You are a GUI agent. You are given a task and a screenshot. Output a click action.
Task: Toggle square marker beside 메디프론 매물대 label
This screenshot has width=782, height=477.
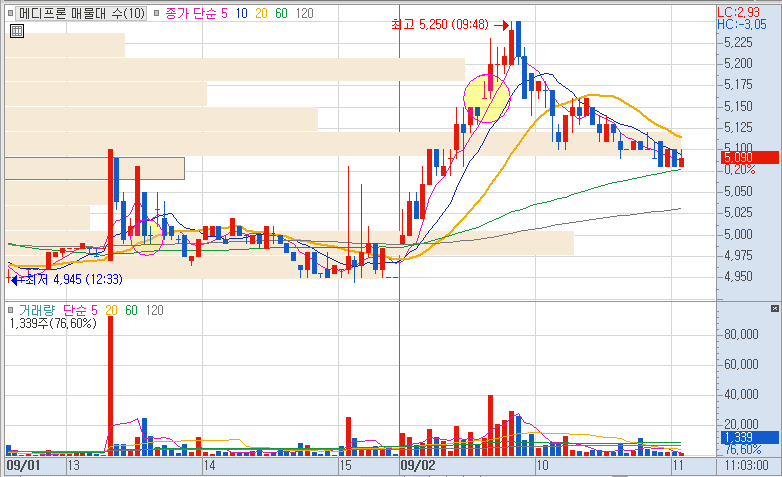coord(10,13)
